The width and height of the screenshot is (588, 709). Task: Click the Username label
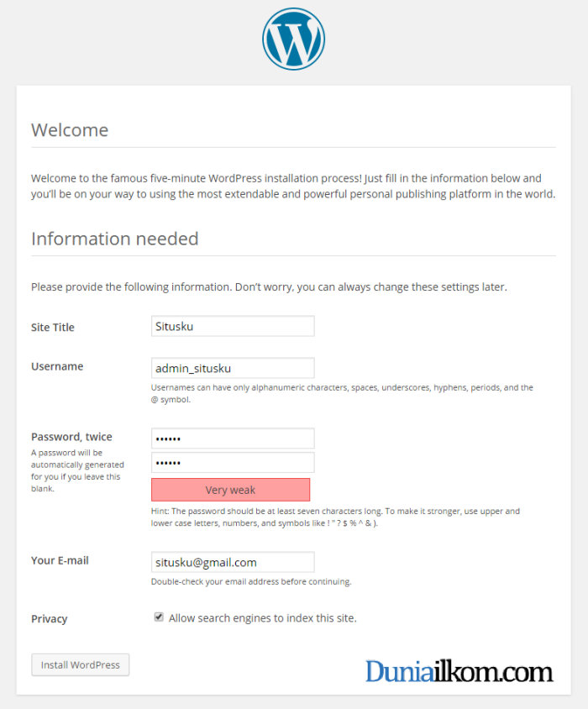click(57, 366)
